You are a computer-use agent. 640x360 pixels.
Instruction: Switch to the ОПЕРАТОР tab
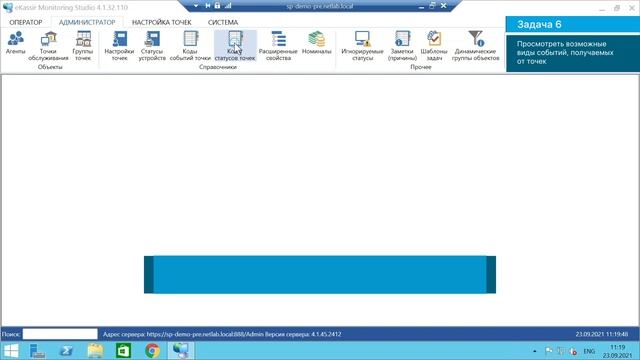pos(26,22)
